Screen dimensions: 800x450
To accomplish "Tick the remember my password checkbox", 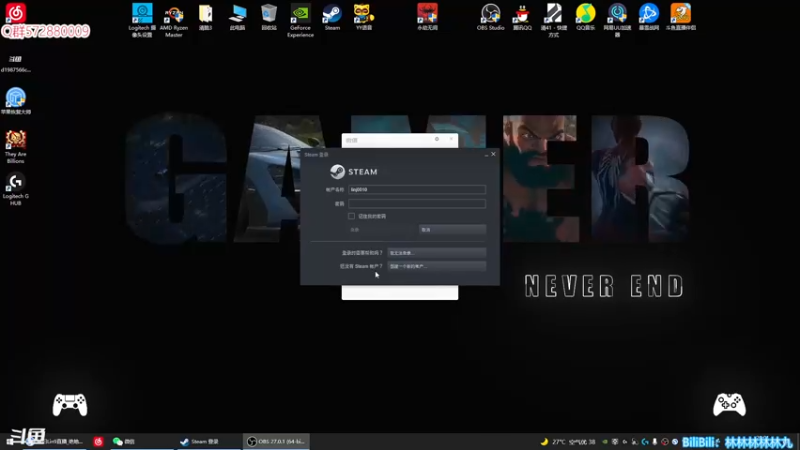I will pyautogui.click(x=352, y=216).
